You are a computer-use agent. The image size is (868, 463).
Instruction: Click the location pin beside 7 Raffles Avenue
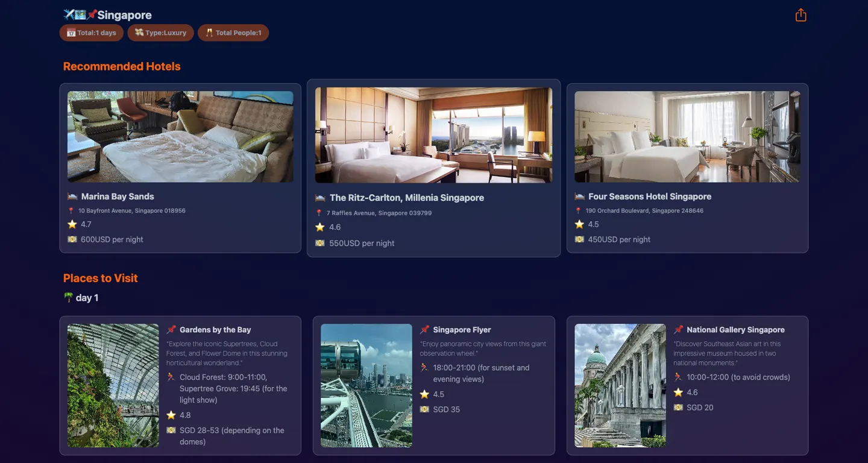tap(319, 213)
